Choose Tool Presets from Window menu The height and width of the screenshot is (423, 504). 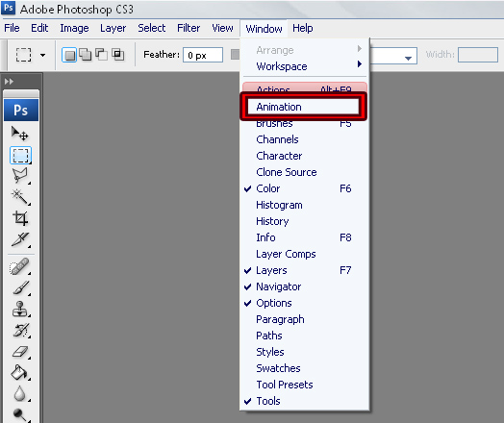[305, 385]
